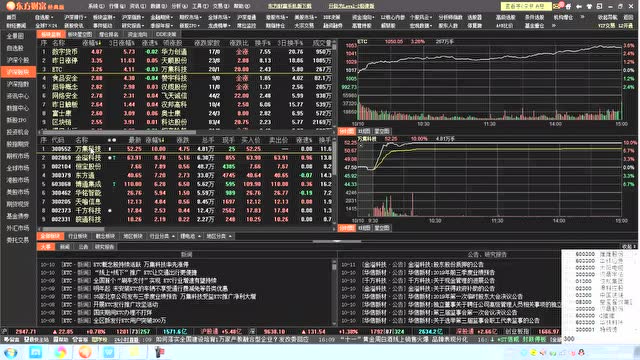Viewport: 640px width, 360px height.
Task: Click the yellow stock search input box
Action: [525, 6]
